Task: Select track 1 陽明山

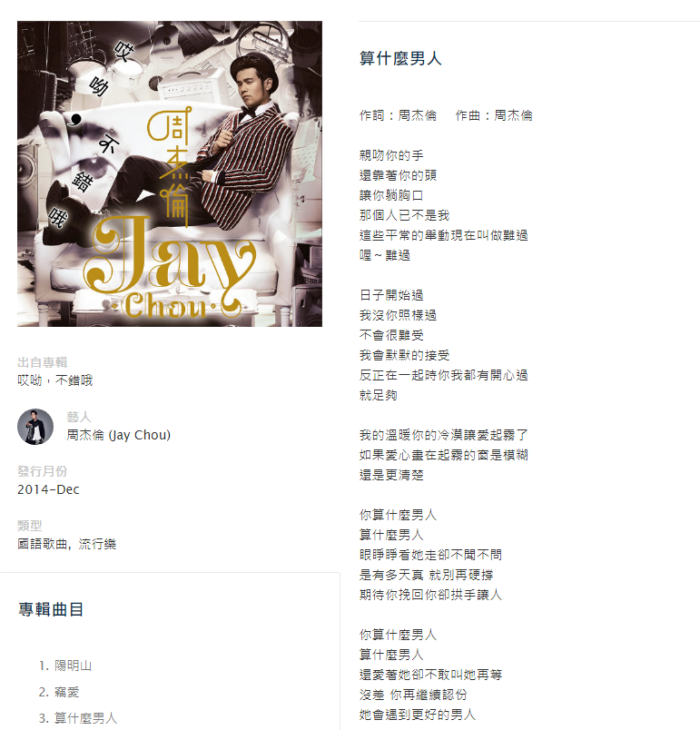Action: tap(73, 666)
